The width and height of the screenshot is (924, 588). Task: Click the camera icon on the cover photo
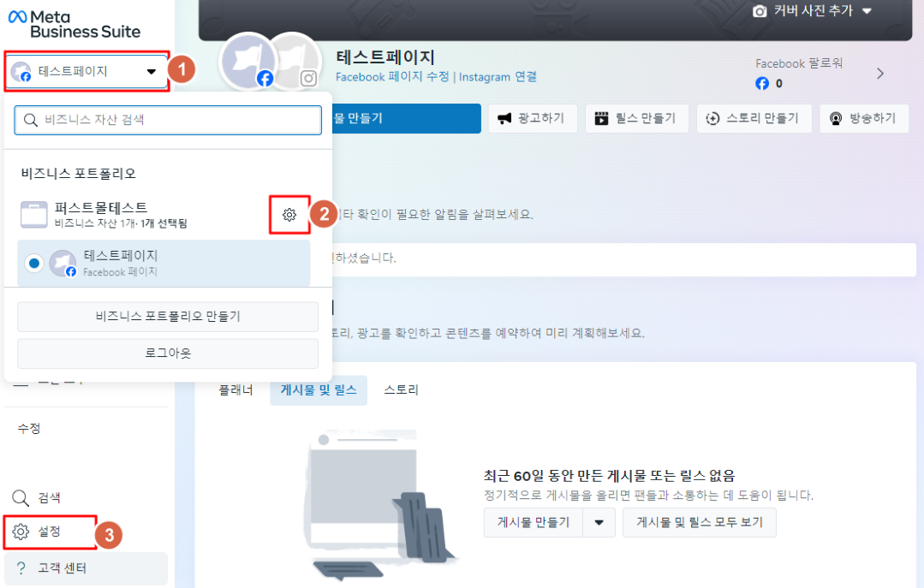760,11
